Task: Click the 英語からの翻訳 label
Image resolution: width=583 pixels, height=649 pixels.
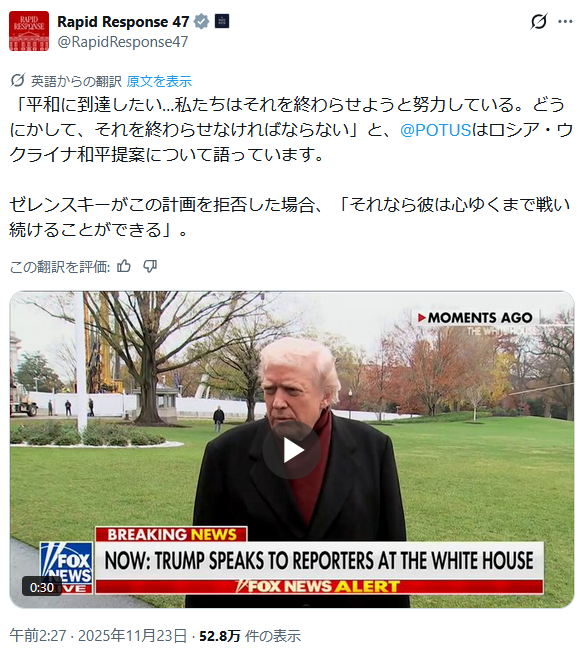Action: click(77, 81)
